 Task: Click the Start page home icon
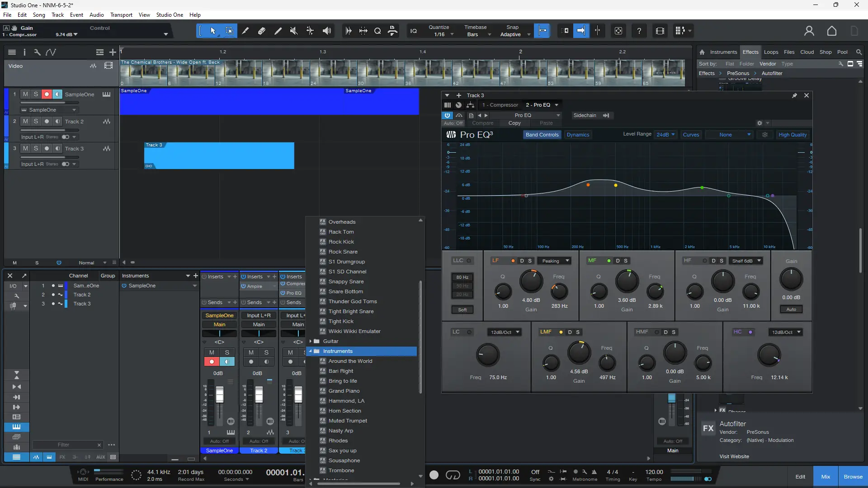(x=831, y=31)
